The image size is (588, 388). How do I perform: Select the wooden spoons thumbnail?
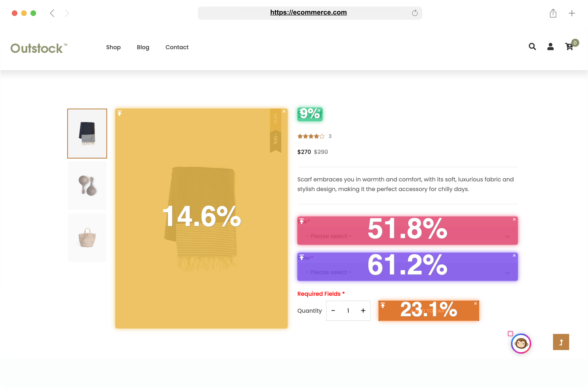tap(87, 186)
